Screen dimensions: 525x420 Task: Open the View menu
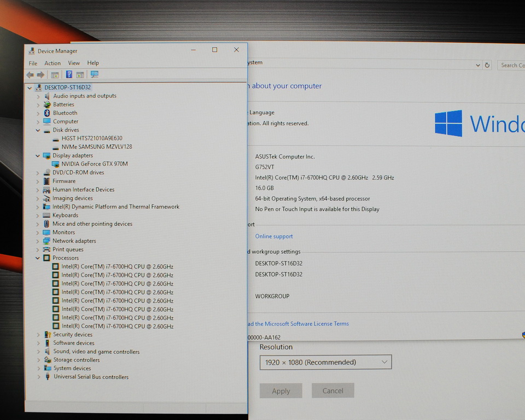click(x=74, y=63)
